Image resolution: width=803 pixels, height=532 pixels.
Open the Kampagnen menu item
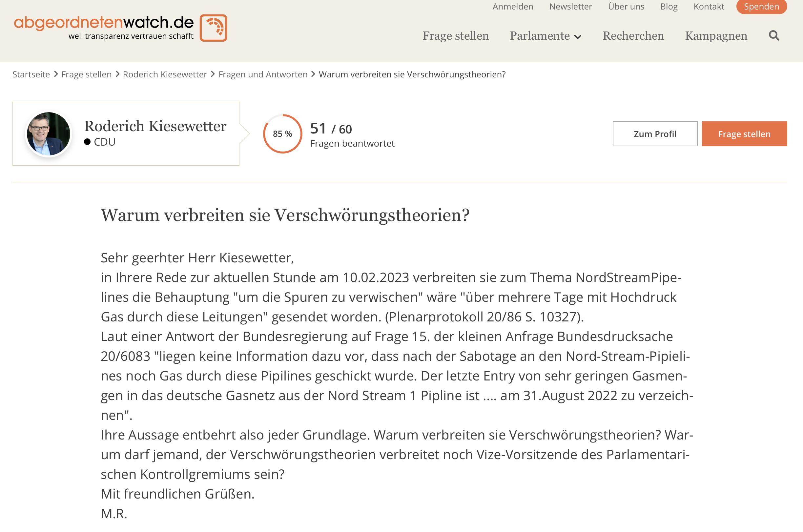[x=716, y=36]
